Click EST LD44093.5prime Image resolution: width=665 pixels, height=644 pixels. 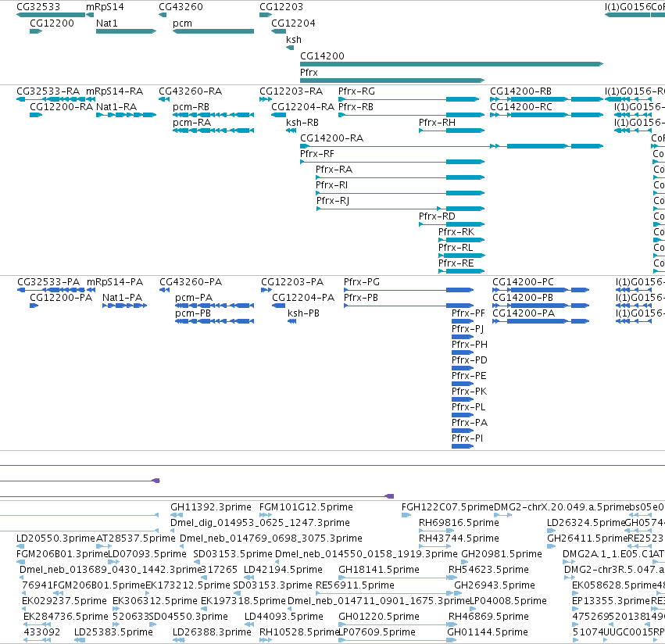coord(249,625)
